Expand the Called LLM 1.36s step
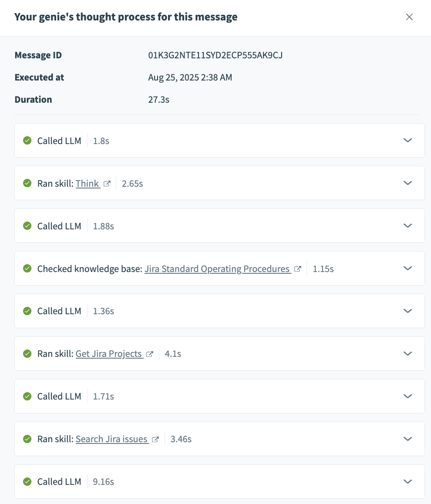This screenshot has height=504, width=431. pyautogui.click(x=407, y=311)
